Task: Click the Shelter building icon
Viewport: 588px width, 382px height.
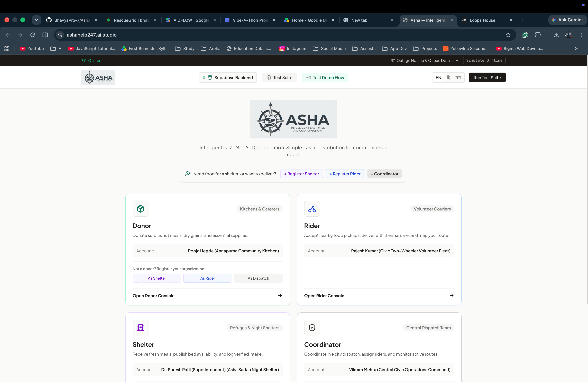Action: pos(140,327)
